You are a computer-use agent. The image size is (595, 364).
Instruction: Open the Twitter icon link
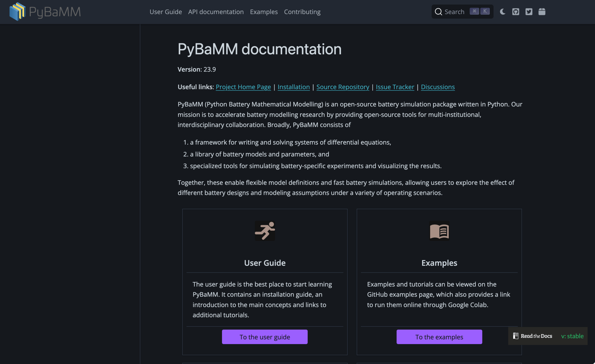pyautogui.click(x=529, y=12)
